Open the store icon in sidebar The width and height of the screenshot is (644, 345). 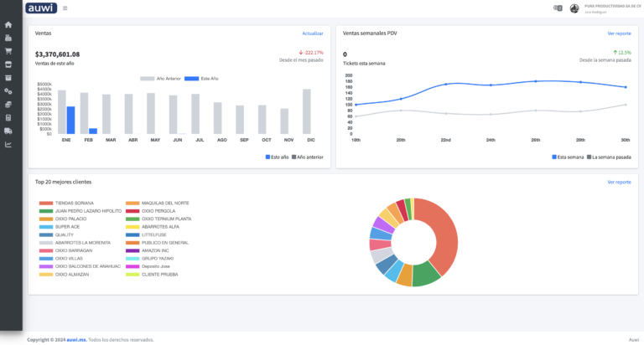[8, 64]
